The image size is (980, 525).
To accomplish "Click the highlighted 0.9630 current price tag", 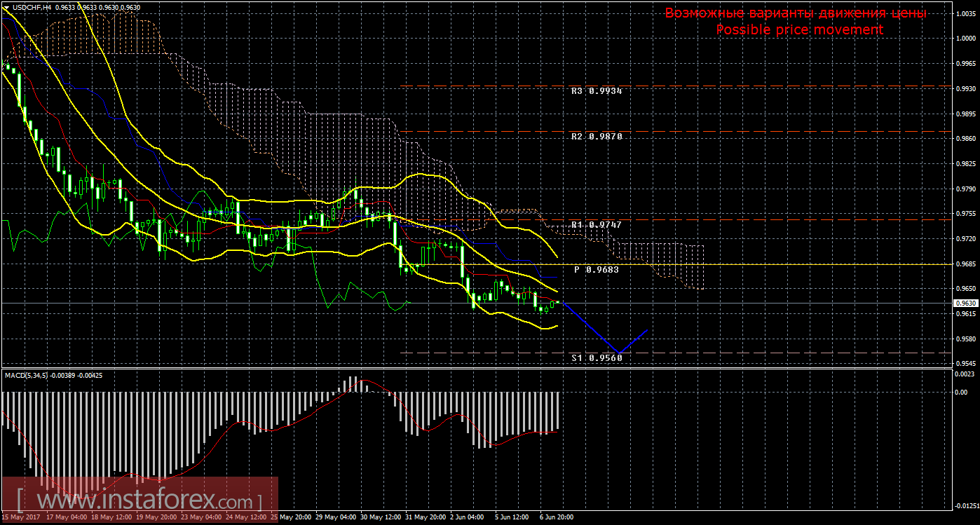I will pyautogui.click(x=966, y=303).
